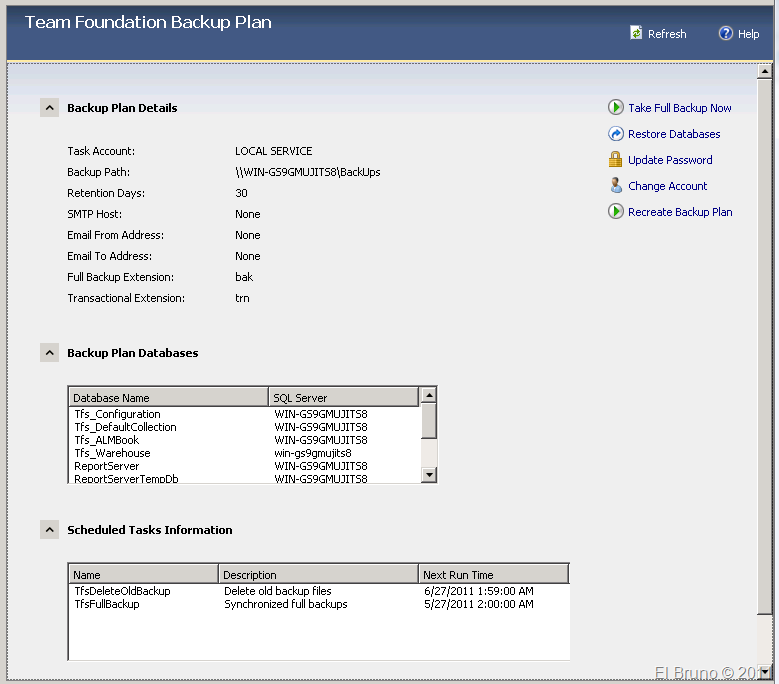
Task: Click the Restore Databases arrow icon
Action: click(x=616, y=134)
